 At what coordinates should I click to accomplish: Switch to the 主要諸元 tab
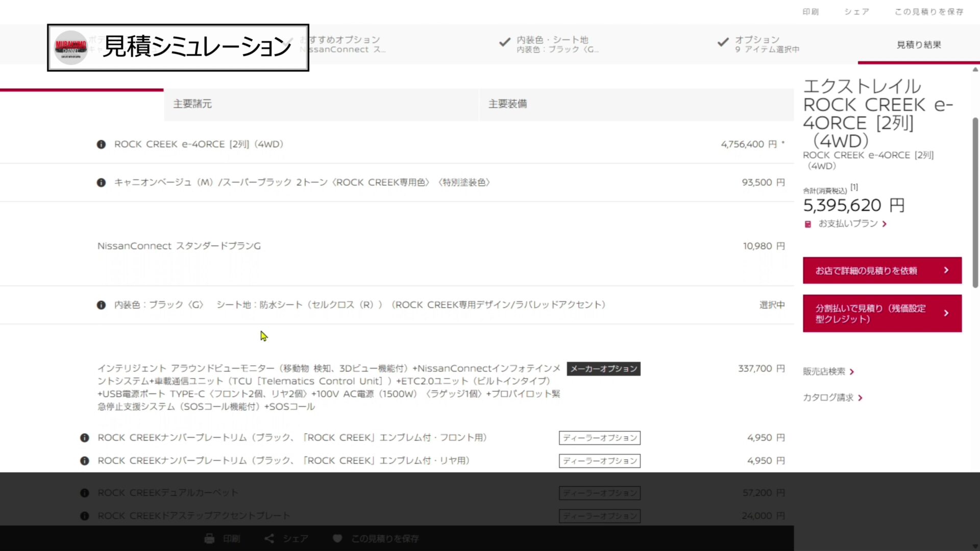tap(321, 104)
